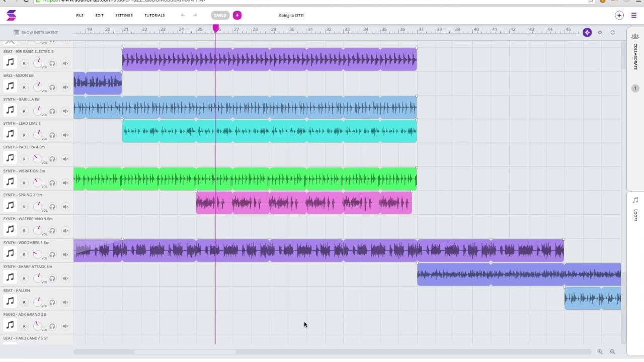644x362 pixels.
Task: Select the Beat Hallen clip
Action: tap(593, 298)
